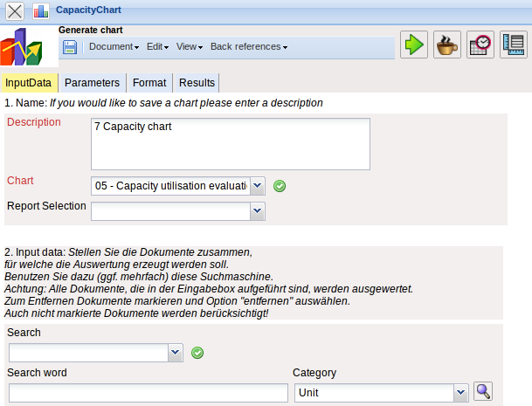Click into the Description text area

(231, 143)
